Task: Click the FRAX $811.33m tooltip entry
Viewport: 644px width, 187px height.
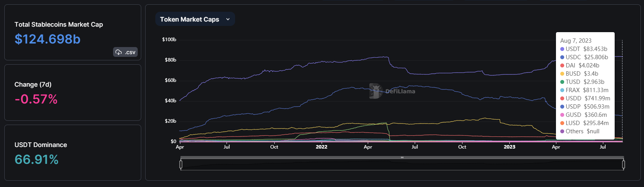Action: click(x=585, y=90)
